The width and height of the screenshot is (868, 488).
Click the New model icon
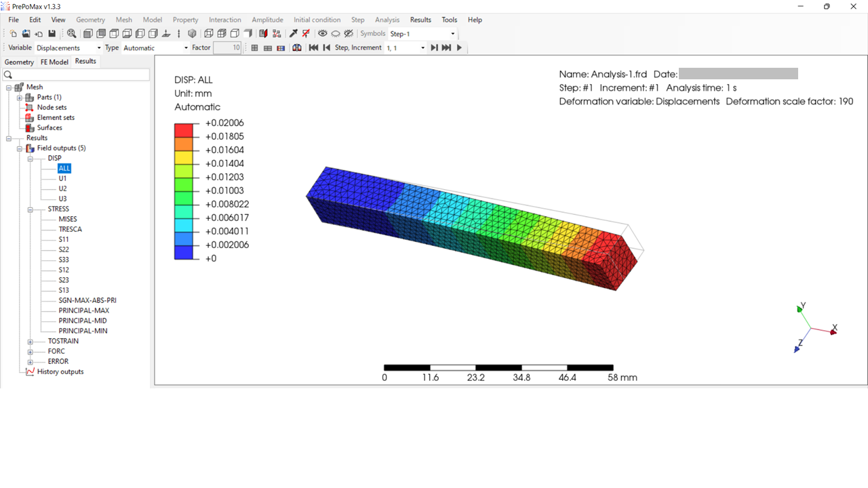(x=13, y=33)
